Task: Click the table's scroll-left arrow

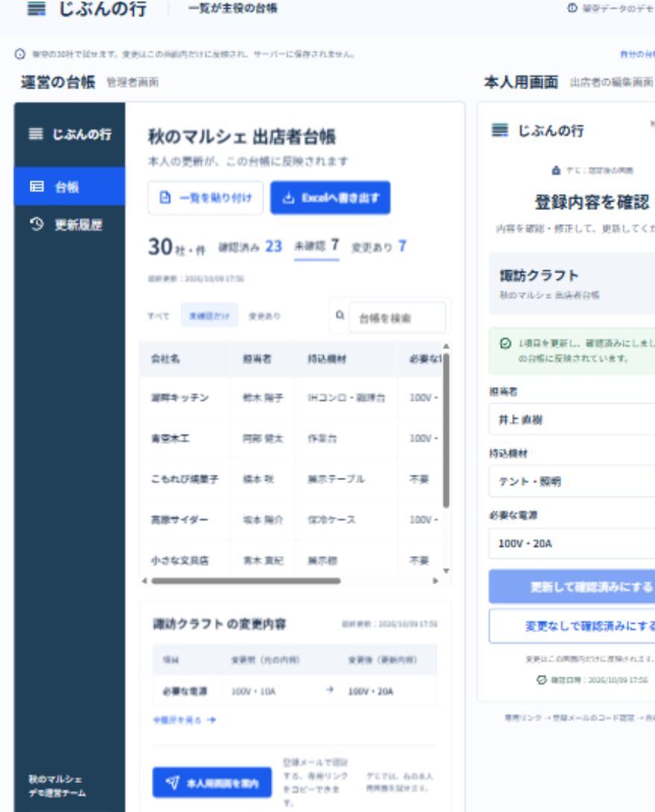Action: coord(144,581)
